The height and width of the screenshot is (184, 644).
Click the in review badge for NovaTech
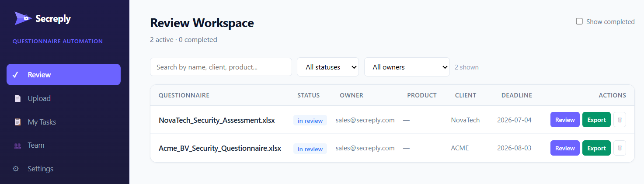(x=310, y=121)
